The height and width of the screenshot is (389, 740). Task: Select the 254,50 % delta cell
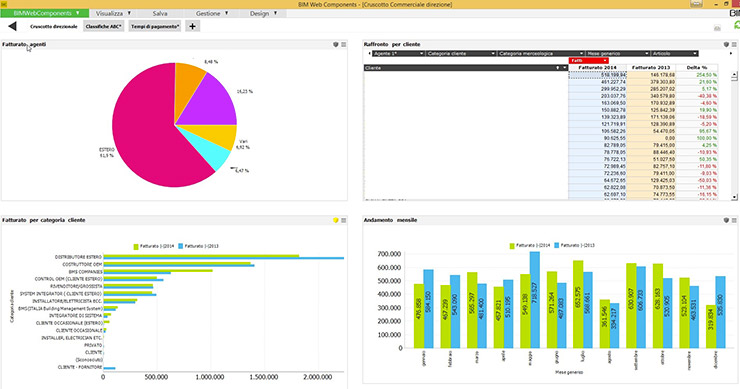697,75
